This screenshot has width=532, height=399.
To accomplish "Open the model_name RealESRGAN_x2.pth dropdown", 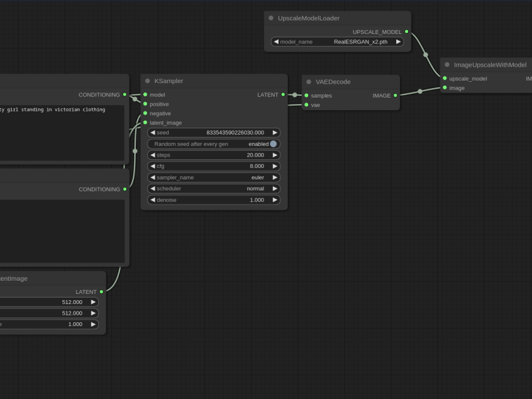I will tap(337, 42).
